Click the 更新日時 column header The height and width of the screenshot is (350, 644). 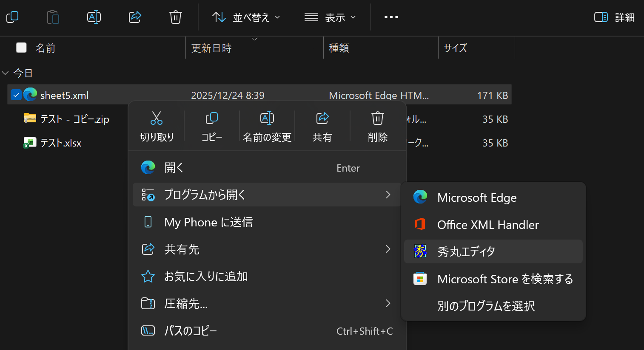[211, 48]
